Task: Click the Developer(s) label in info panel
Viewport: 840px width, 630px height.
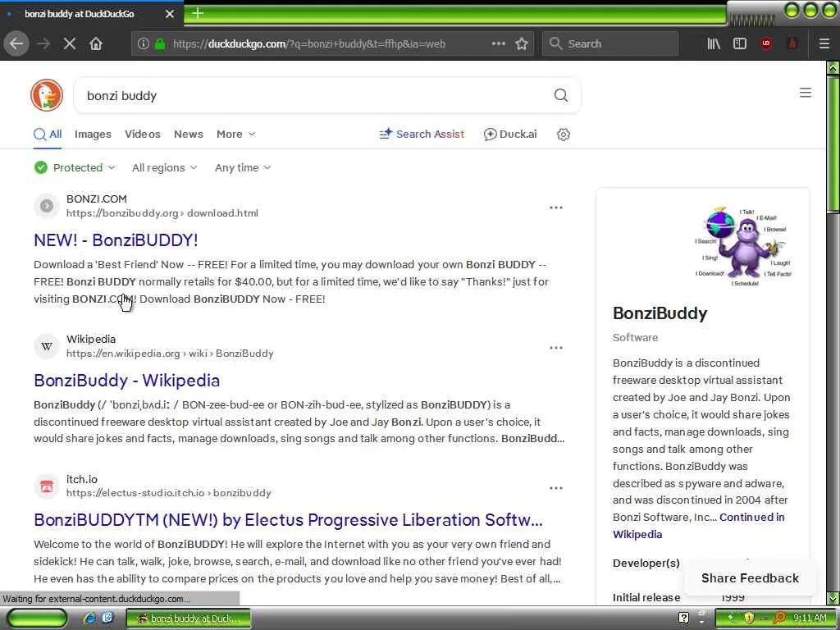Action: (x=646, y=563)
